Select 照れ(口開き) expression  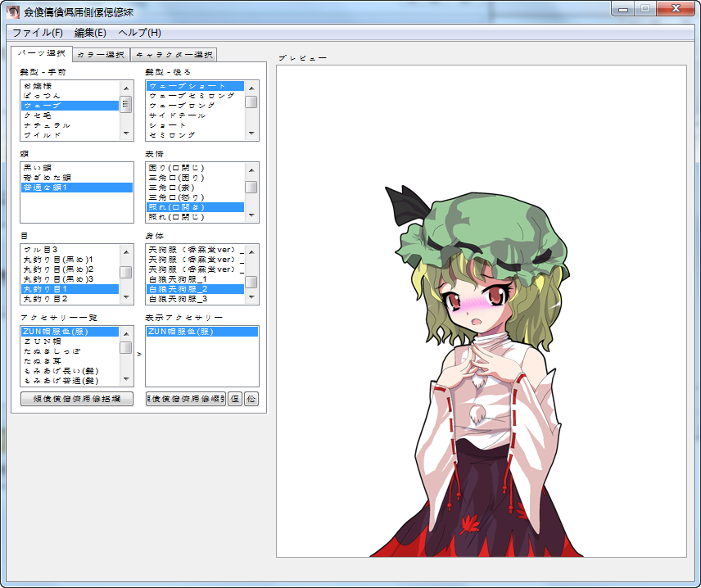tap(196, 207)
